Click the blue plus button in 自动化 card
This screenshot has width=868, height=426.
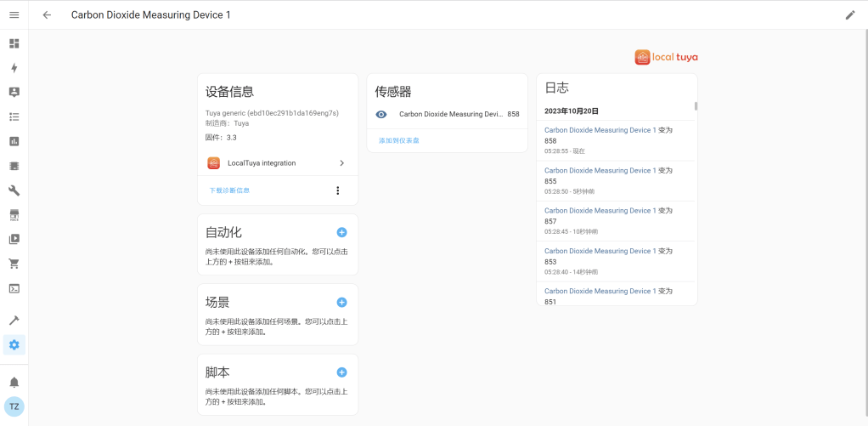click(341, 232)
